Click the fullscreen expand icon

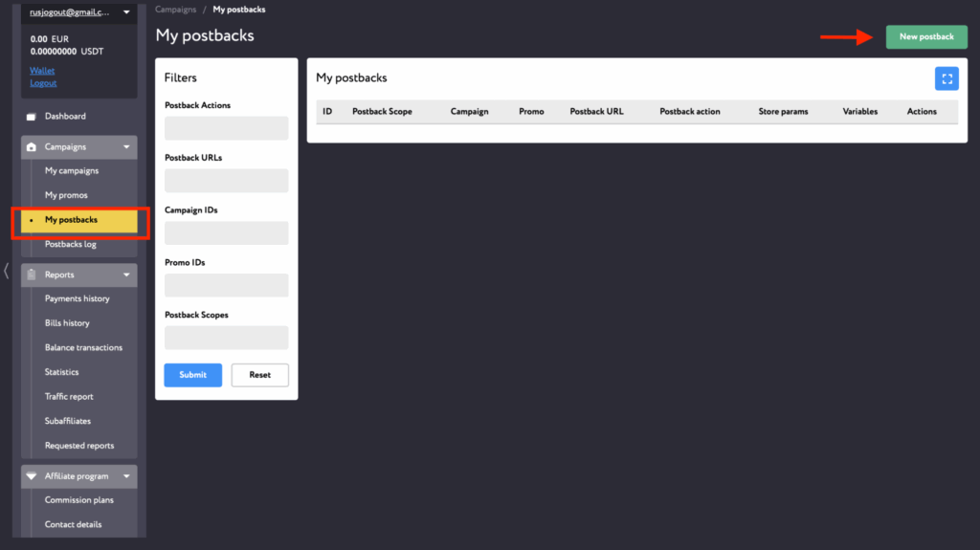946,78
